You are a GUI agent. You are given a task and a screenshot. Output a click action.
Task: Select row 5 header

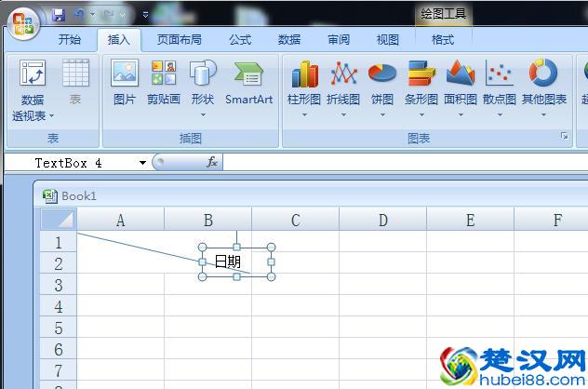pos(59,328)
